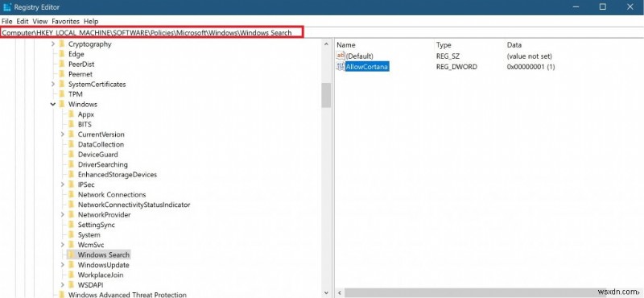Viewport: 644px width, 298px height.
Task: Click the Windows folder icon
Action: point(62,105)
